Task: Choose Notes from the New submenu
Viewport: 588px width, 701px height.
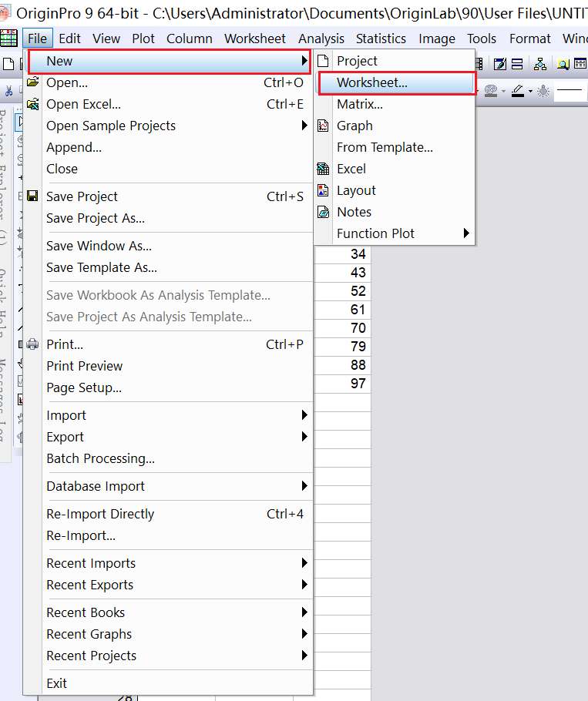Action: click(395, 212)
